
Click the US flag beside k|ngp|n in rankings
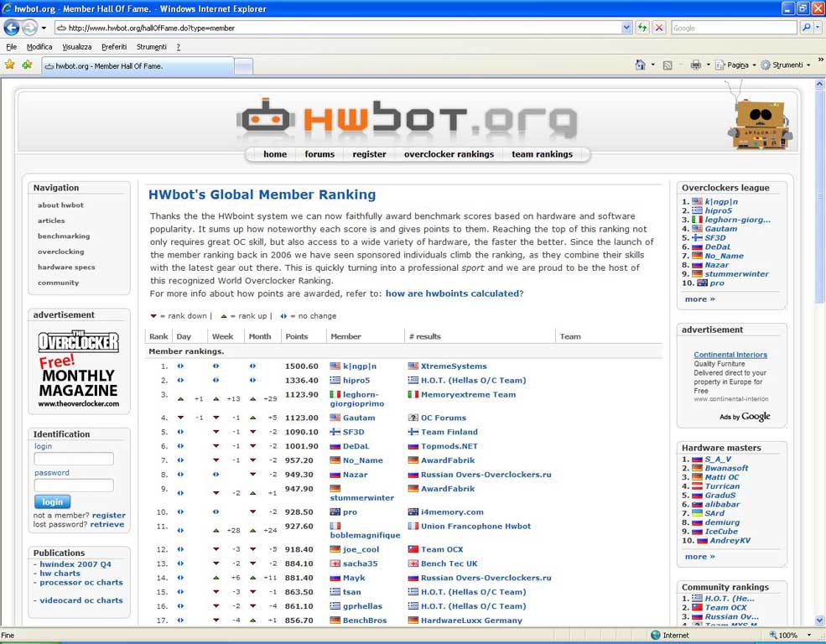[335, 366]
